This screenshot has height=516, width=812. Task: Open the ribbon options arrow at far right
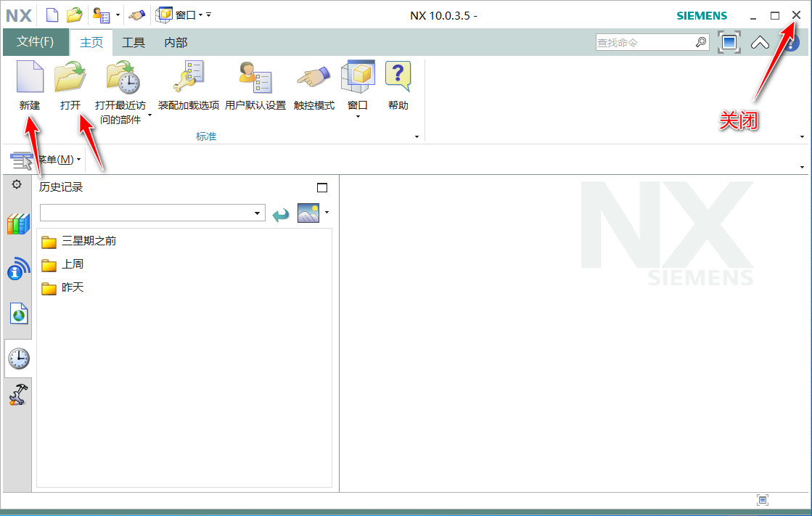click(x=802, y=136)
